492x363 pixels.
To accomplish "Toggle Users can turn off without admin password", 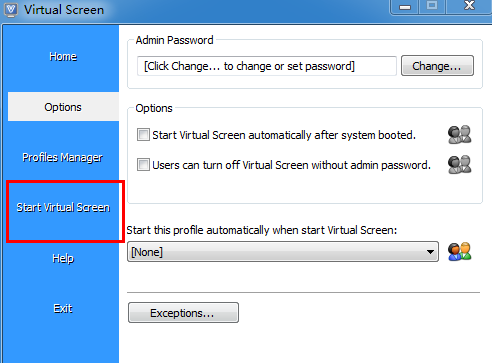I will pyautogui.click(x=143, y=165).
